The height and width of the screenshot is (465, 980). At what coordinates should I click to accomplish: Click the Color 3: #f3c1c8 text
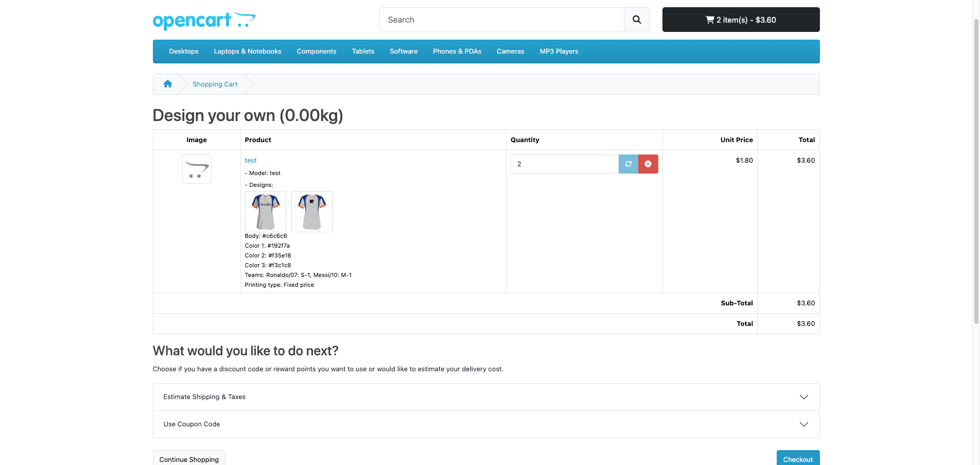(x=268, y=265)
